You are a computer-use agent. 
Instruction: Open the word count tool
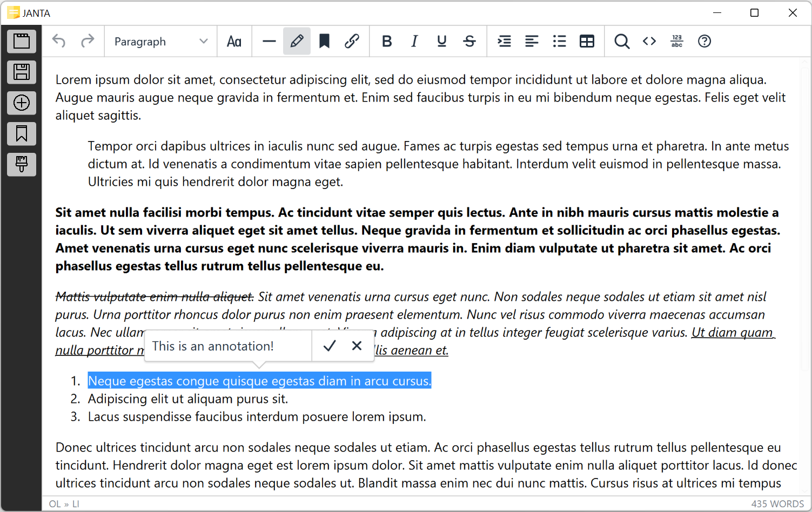[677, 41]
